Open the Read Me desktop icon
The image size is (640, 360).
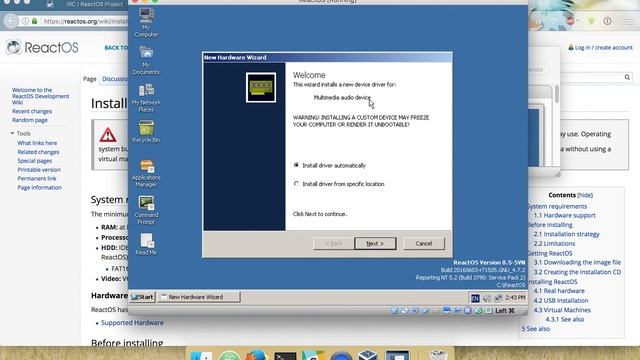(146, 244)
